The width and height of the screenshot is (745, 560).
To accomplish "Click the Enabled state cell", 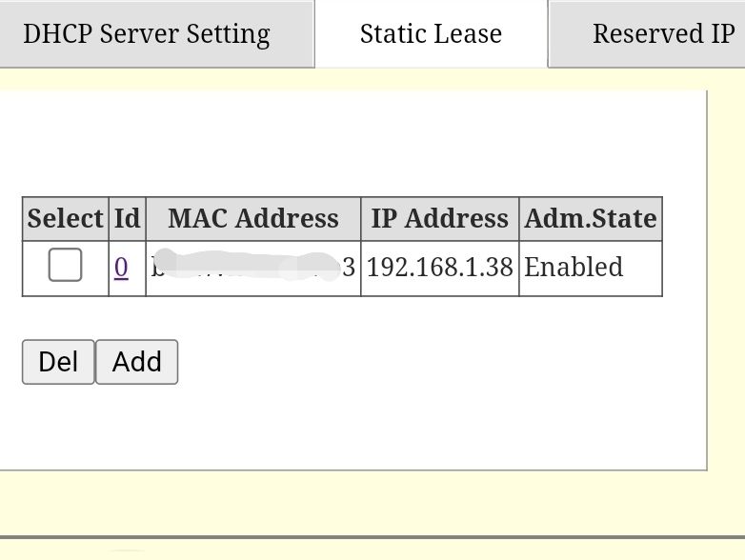I will tap(574, 268).
